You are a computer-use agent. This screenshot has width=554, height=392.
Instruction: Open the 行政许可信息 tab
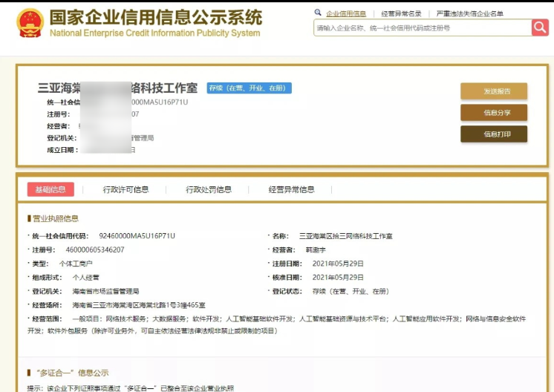coord(126,189)
